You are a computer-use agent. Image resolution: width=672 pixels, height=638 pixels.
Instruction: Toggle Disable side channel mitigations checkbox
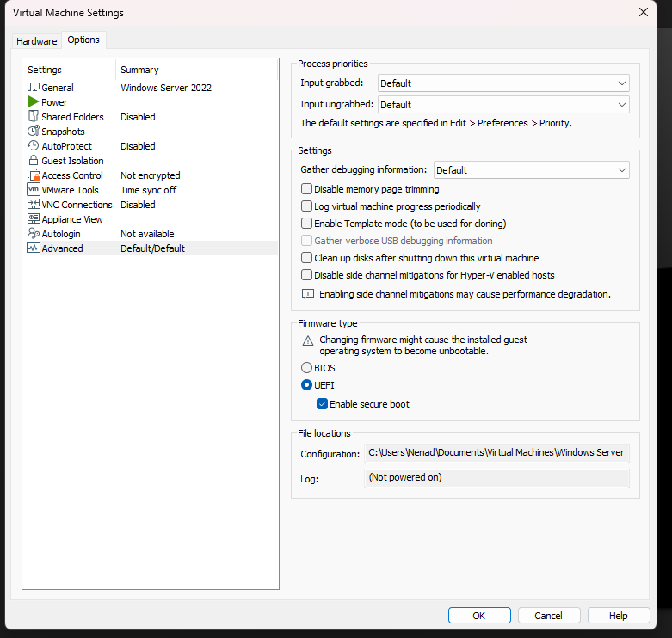coord(306,274)
